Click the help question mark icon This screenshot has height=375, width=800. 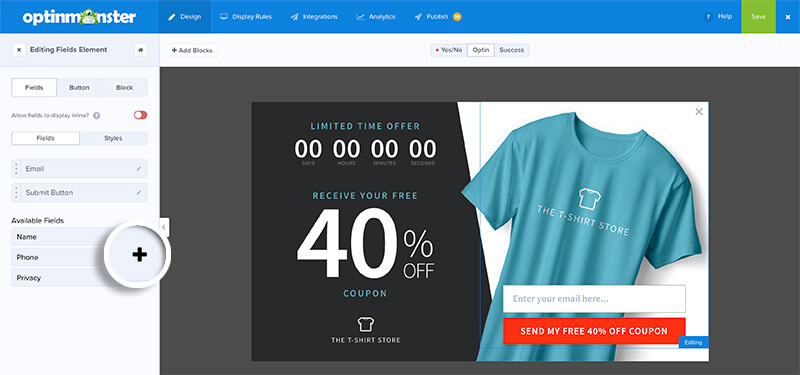pyautogui.click(x=708, y=17)
